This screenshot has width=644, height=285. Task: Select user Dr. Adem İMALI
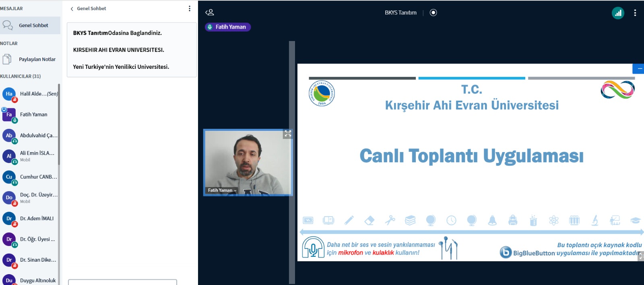29,219
